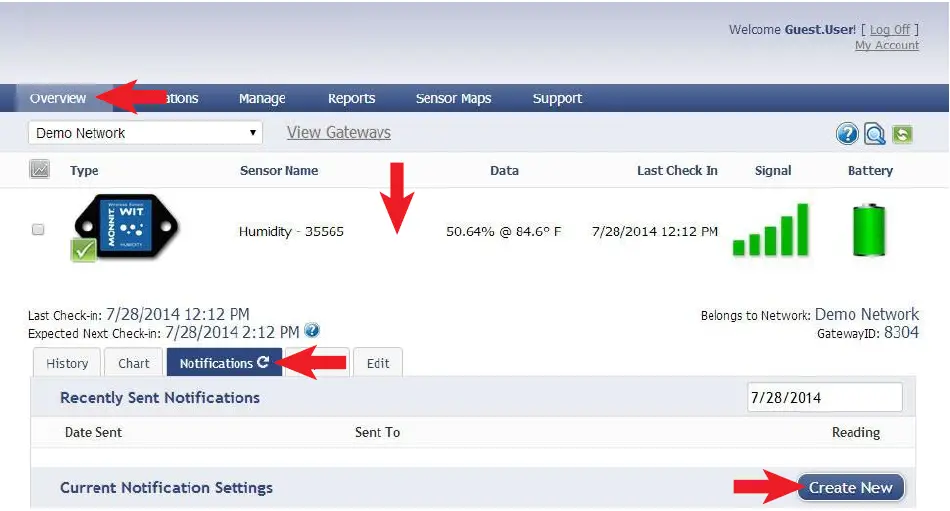Click the Type column header
The image size is (950, 511).
(x=84, y=170)
